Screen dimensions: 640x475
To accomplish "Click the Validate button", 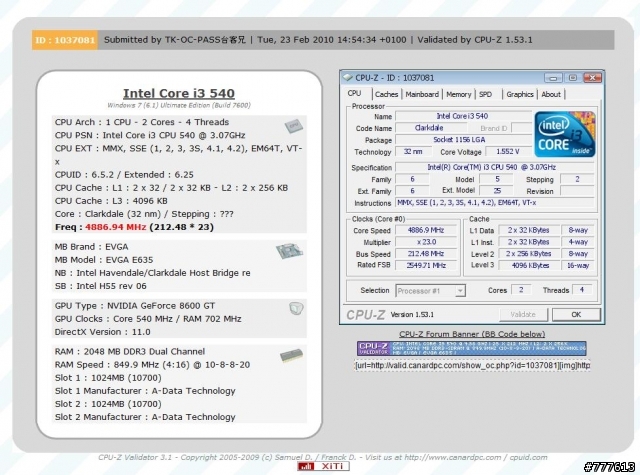I will [x=523, y=314].
